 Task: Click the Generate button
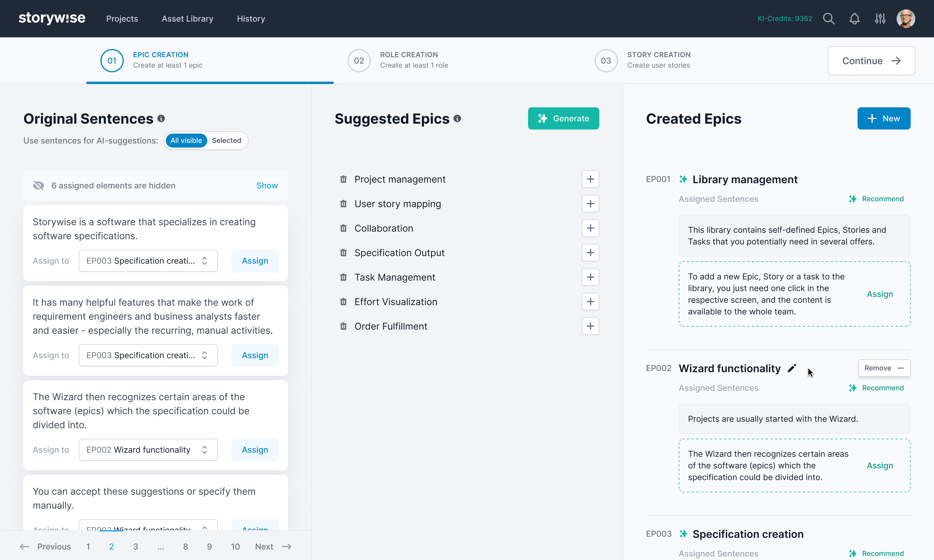click(x=563, y=118)
